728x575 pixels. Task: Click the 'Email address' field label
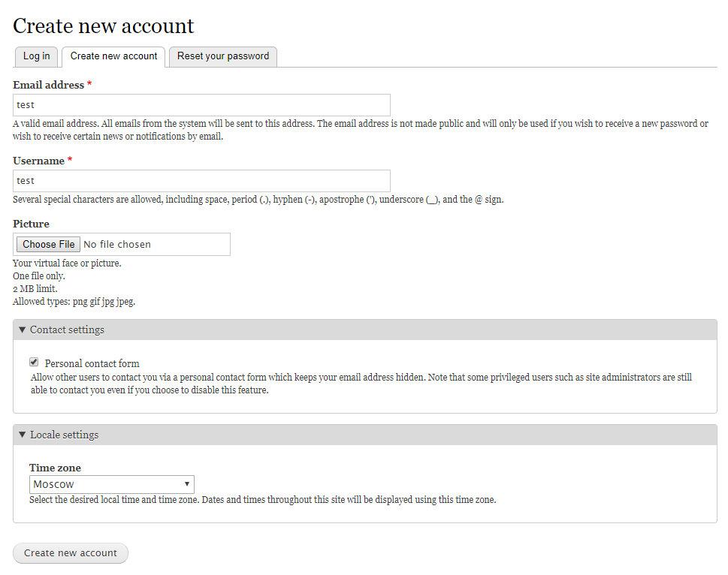[x=48, y=85]
